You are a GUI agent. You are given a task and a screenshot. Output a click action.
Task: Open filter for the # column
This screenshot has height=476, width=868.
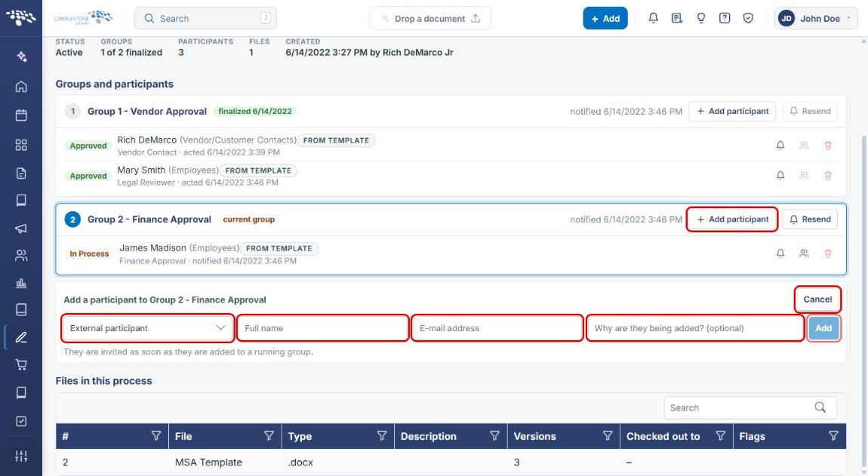point(156,436)
